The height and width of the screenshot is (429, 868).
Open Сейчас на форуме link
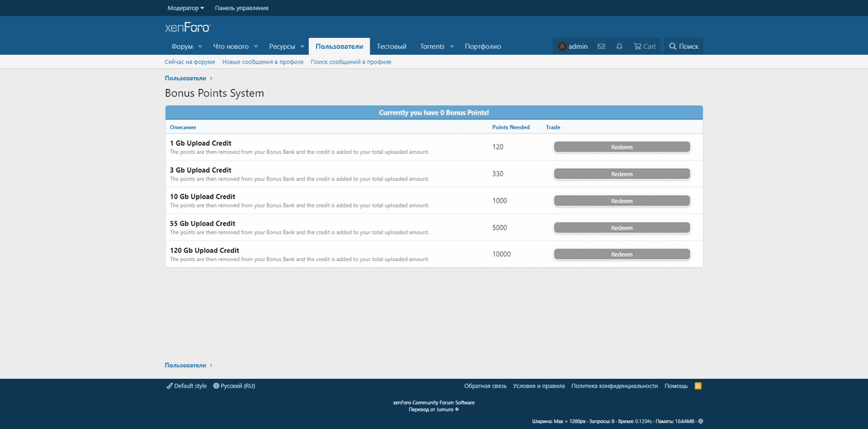(190, 62)
